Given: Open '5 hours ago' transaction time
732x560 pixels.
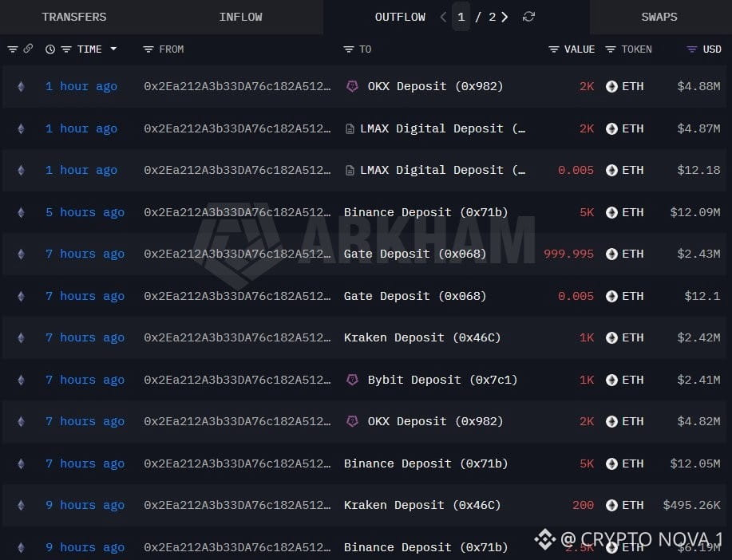Looking at the screenshot, I should (x=85, y=212).
